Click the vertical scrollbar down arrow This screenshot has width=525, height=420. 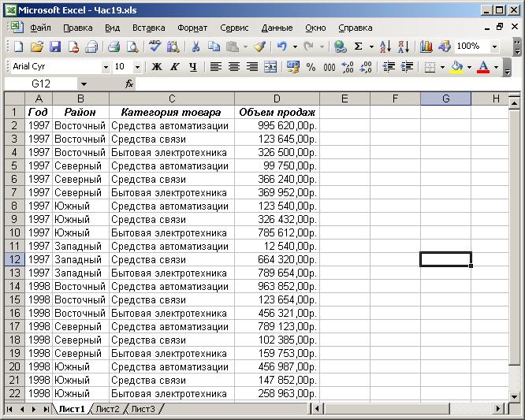click(x=515, y=397)
